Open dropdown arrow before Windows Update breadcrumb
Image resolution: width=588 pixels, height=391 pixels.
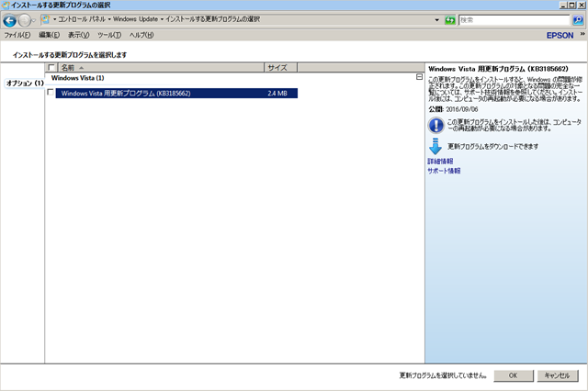click(109, 19)
